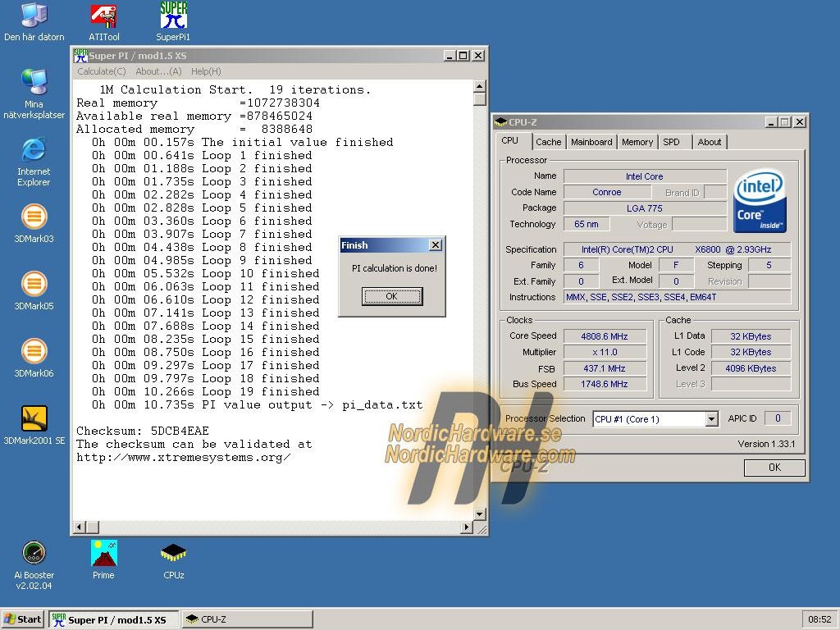840x630 pixels.
Task: Select the 3DMark03 desktop icon
Action: tap(34, 217)
